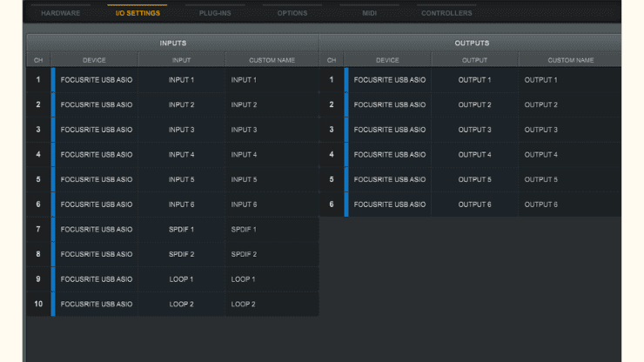644x362 pixels.
Task: Change INPUT 4 source assignment
Action: 182,155
